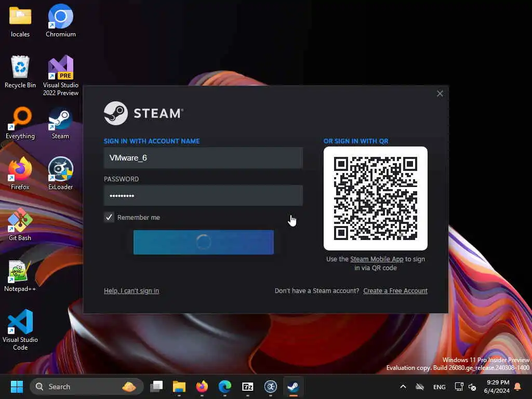532x399 pixels.
Task: Click the account name field showing VMware_6
Action: coord(203,158)
